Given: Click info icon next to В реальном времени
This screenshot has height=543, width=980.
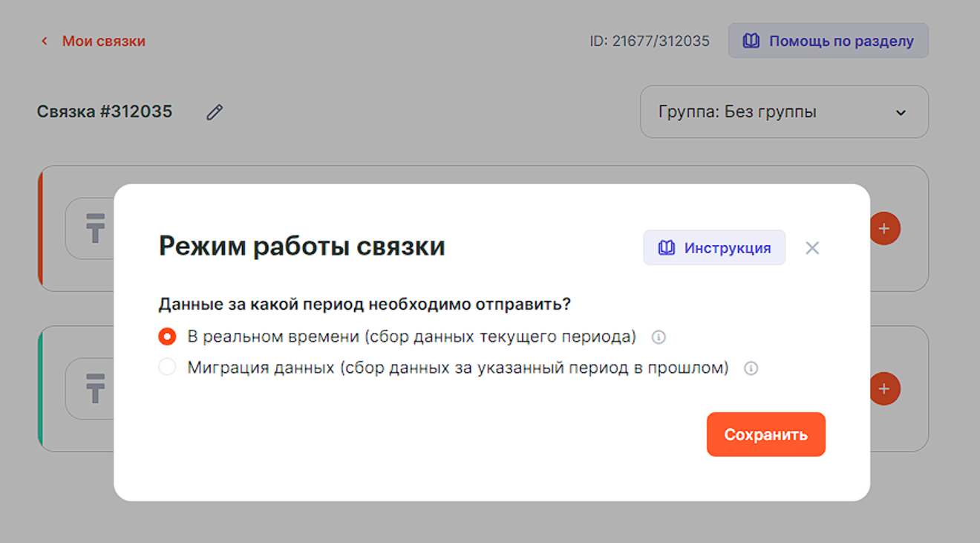Looking at the screenshot, I should coord(659,337).
